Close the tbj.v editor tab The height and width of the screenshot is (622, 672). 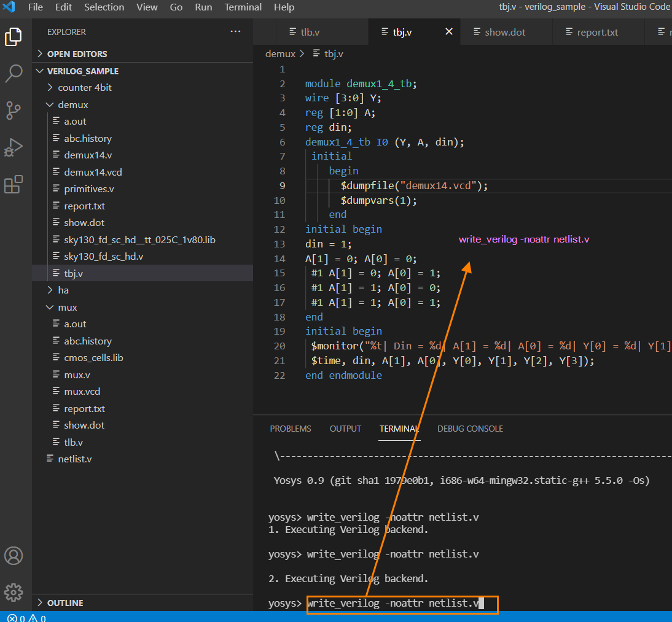pos(448,32)
